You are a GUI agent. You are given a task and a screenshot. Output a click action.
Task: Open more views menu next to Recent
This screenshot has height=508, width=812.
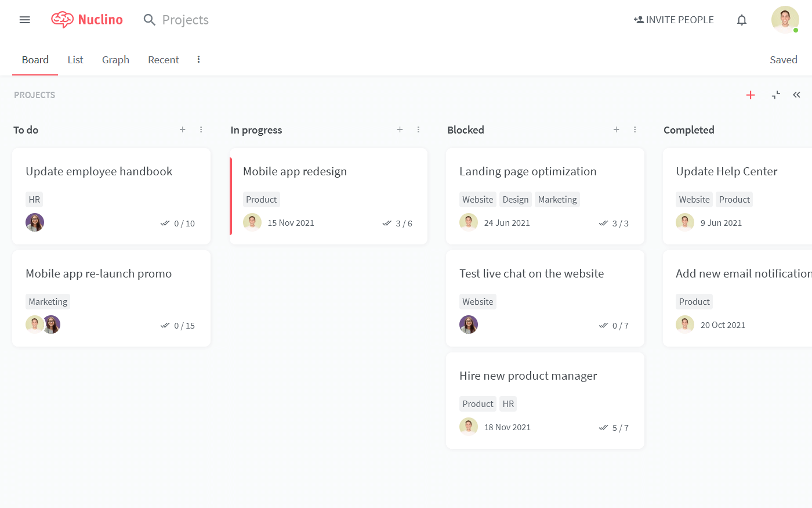click(x=198, y=59)
